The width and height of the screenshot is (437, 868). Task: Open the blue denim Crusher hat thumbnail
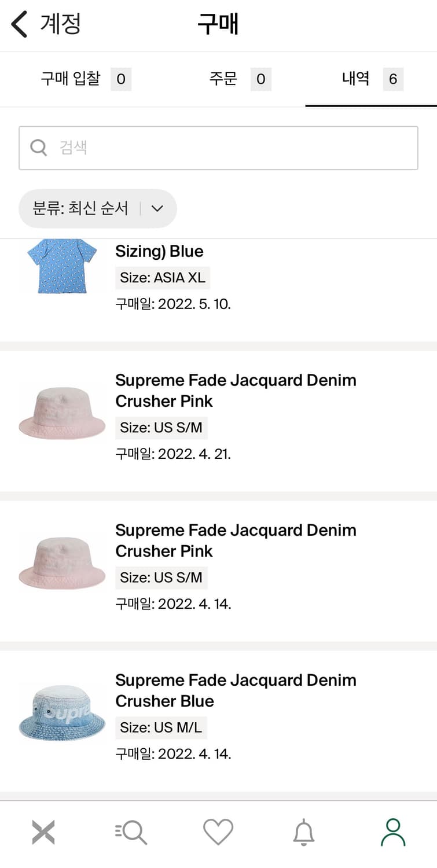coord(62,713)
